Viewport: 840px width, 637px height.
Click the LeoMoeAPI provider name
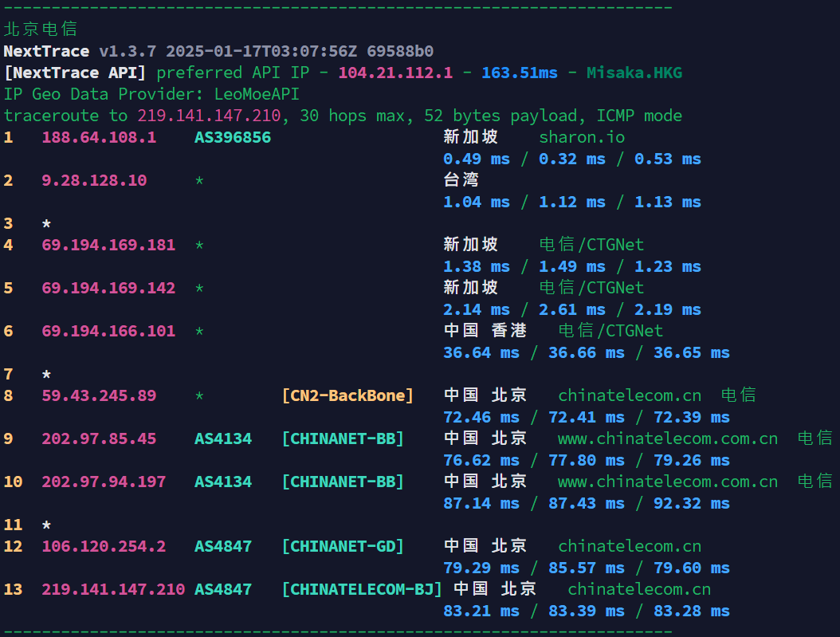(257, 94)
